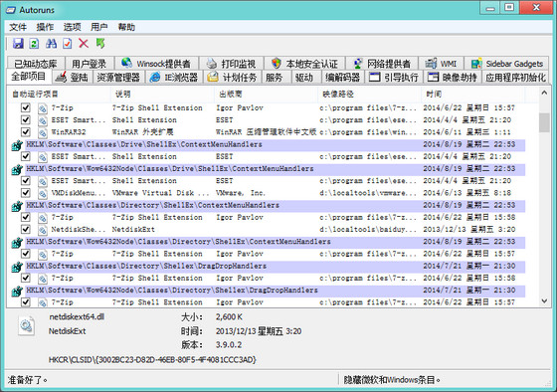
Task: Switch to the 计划任务 tab
Action: (233, 78)
